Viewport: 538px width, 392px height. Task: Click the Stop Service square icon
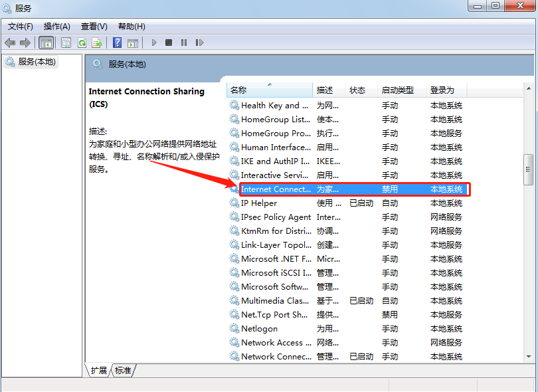[169, 43]
